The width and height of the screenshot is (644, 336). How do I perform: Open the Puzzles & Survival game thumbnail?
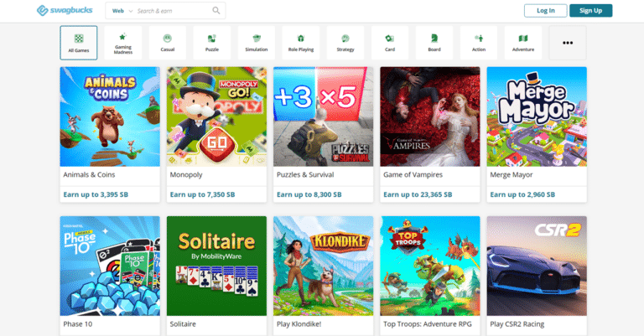tap(323, 116)
